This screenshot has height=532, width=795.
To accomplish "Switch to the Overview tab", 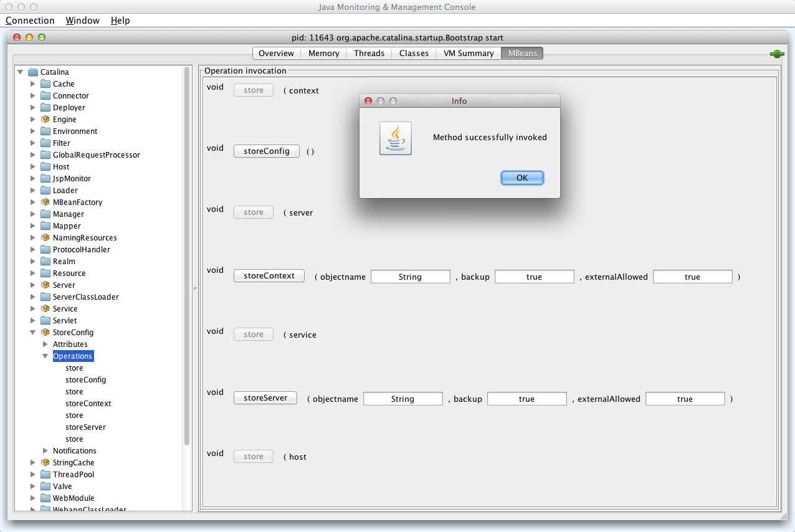I will pyautogui.click(x=276, y=54).
